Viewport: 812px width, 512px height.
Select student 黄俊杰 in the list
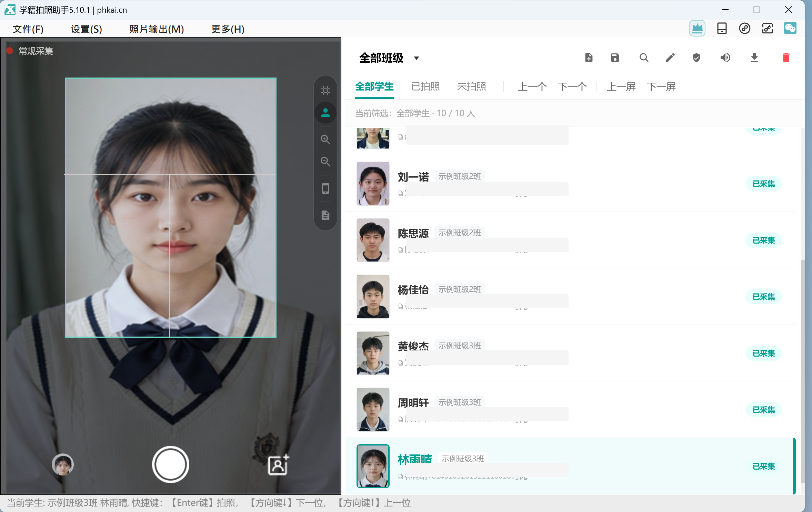(x=570, y=353)
